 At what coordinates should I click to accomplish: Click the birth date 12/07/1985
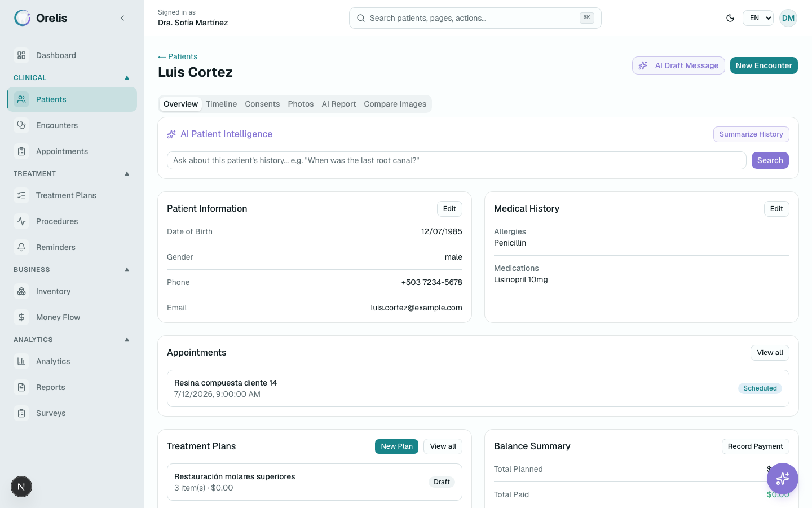click(x=442, y=231)
